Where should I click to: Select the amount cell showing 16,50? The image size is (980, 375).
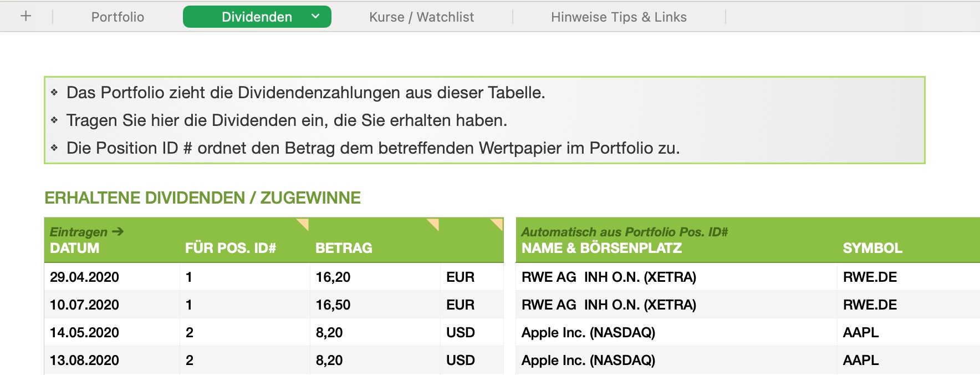[333, 305]
